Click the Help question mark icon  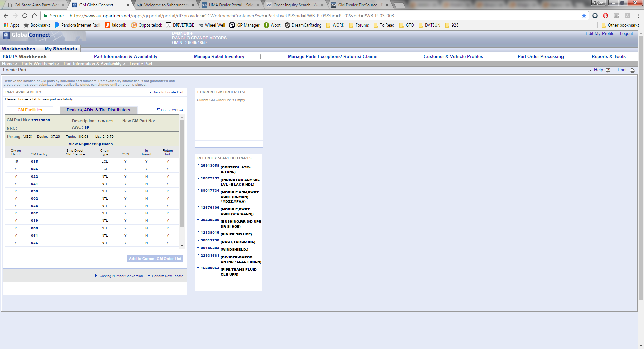point(608,70)
